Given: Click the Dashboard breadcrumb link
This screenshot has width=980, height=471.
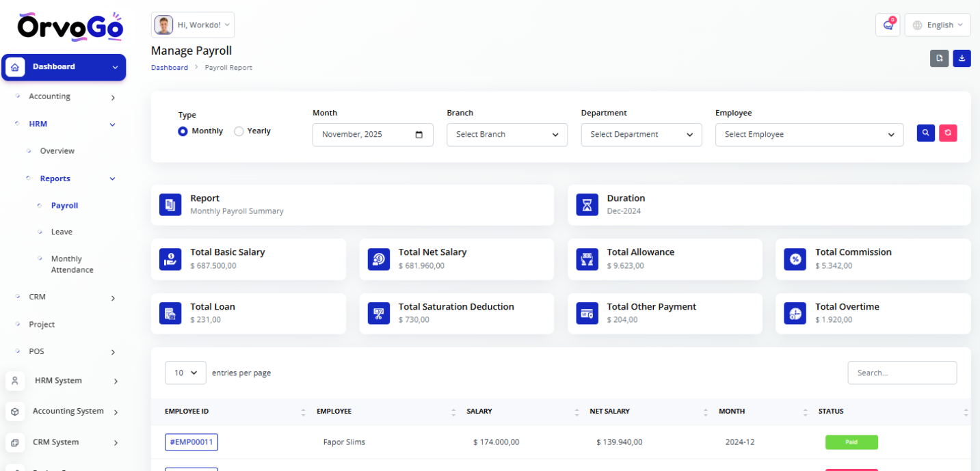Looking at the screenshot, I should [169, 68].
